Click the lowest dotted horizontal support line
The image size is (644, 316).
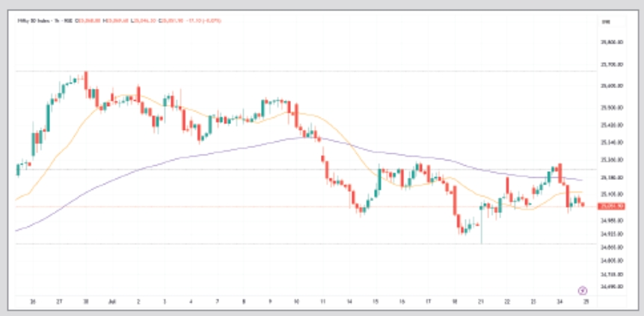coord(299,244)
